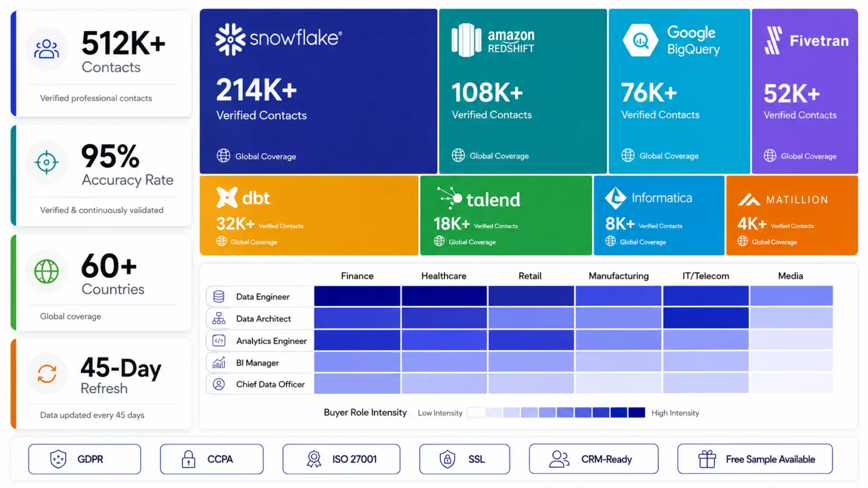Click the 'Data updated every 45 days' text
Viewport: 868px width, 488px height.
click(x=92, y=415)
